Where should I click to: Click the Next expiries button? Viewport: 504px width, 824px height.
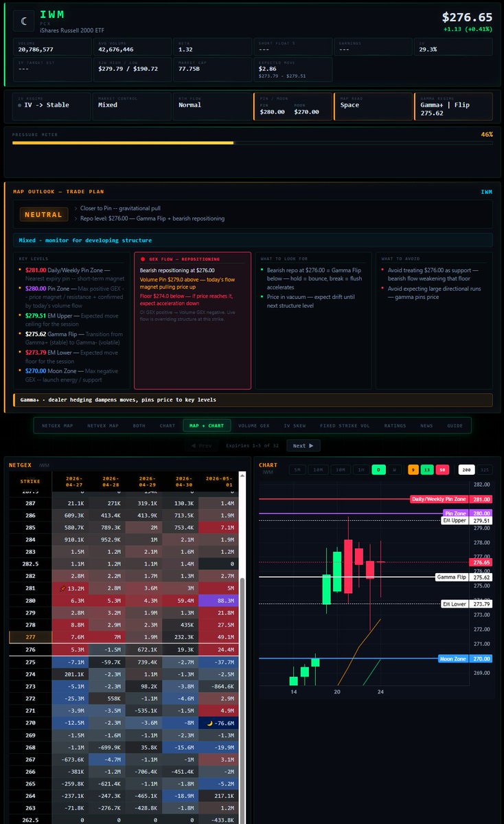pyautogui.click(x=303, y=445)
